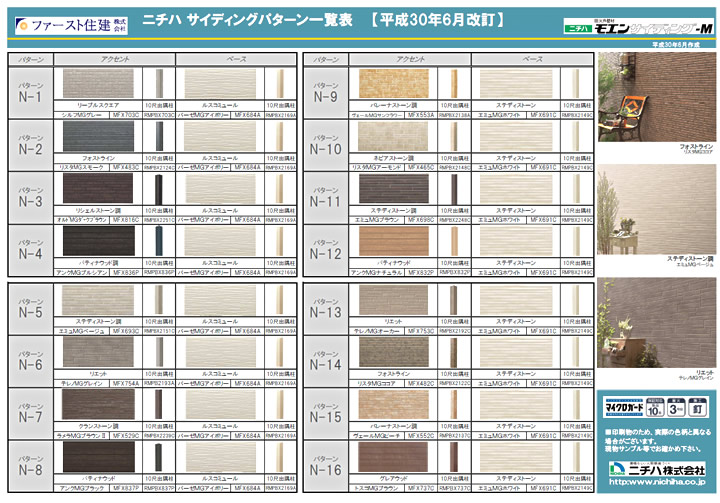Click the ネビアストーン調 product name
The height and width of the screenshot is (503, 720).
pos(394,158)
